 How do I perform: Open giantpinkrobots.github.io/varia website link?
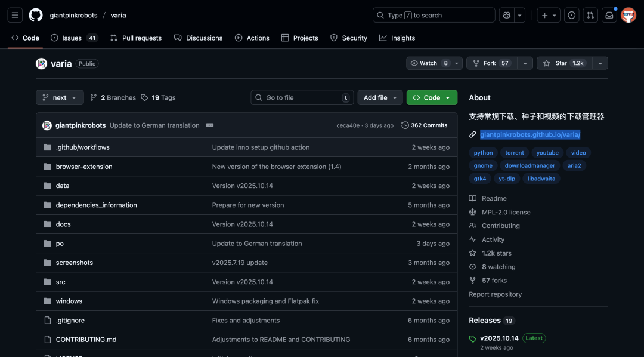(x=530, y=134)
